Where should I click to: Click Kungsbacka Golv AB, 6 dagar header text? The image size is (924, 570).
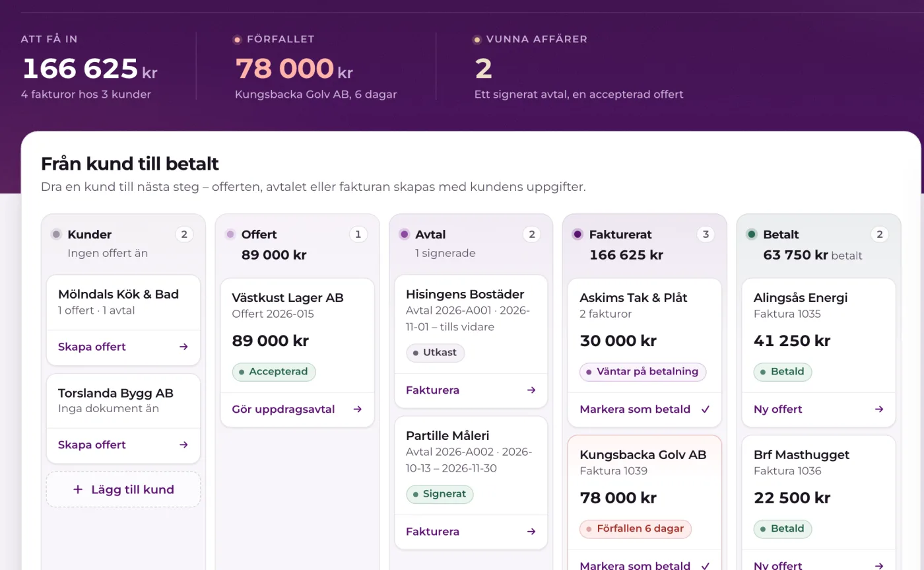click(x=316, y=94)
